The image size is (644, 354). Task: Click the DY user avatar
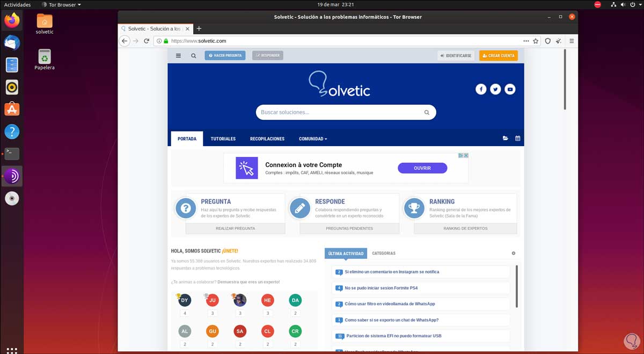(x=185, y=300)
